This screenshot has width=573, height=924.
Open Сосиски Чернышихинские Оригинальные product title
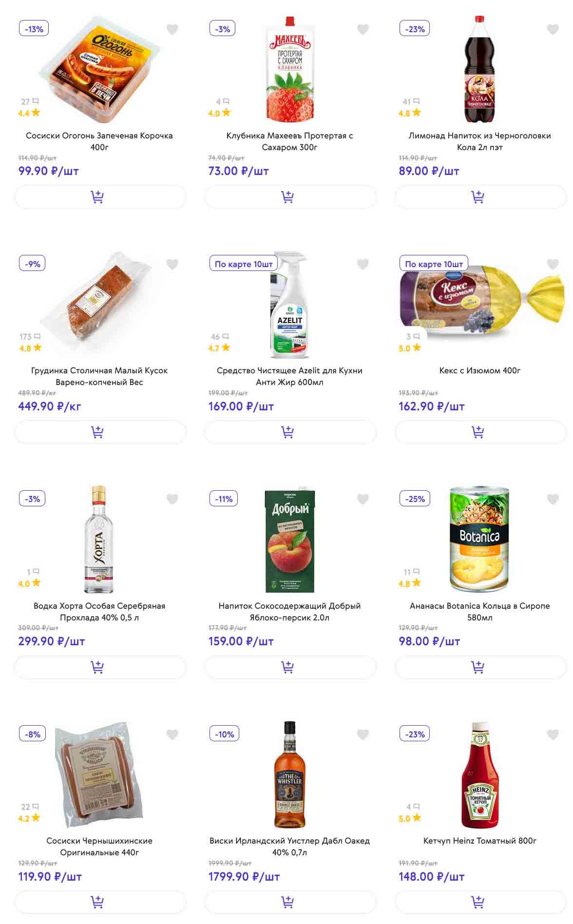click(99, 847)
